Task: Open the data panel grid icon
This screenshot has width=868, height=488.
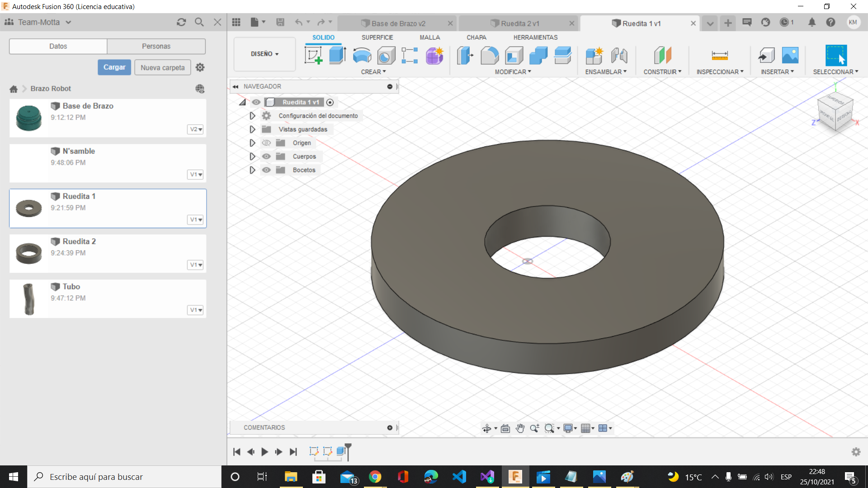Action: coord(236,22)
